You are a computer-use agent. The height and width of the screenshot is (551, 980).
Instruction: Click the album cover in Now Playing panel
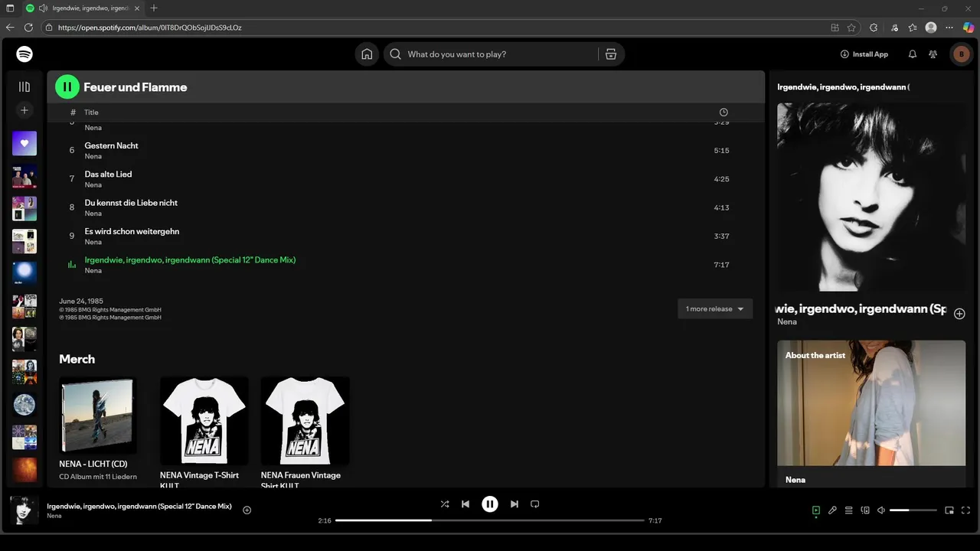coord(871,197)
